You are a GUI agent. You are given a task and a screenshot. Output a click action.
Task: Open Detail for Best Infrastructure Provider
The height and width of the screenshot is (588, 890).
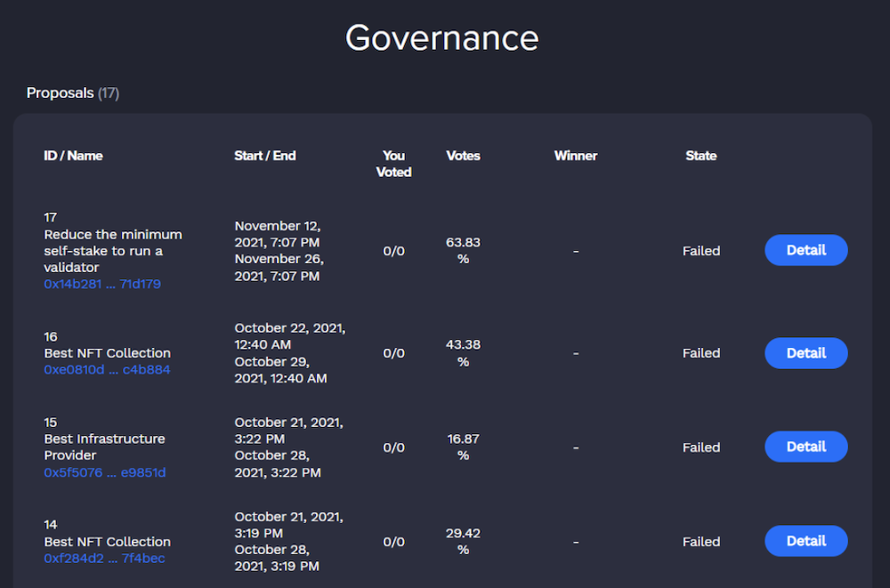(805, 447)
